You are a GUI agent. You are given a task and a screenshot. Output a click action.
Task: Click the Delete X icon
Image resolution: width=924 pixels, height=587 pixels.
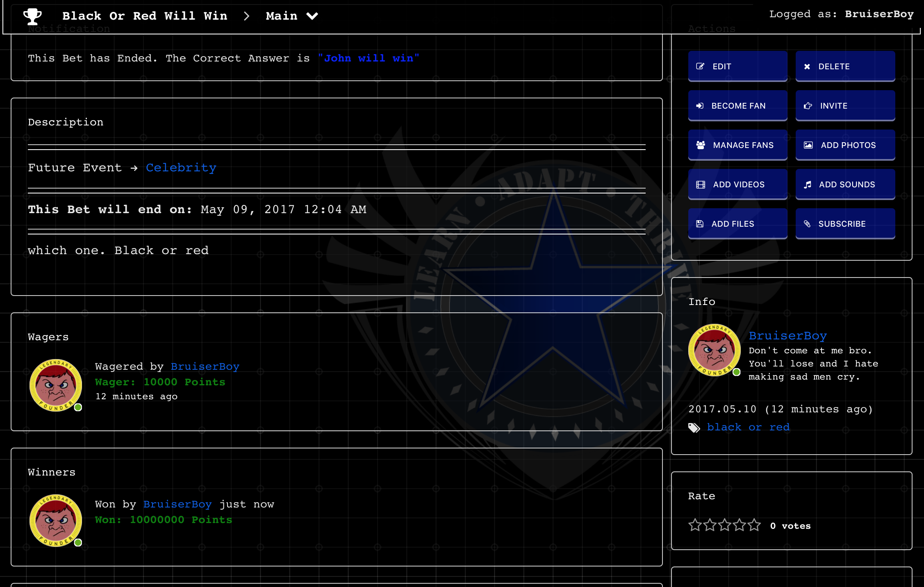pos(807,66)
